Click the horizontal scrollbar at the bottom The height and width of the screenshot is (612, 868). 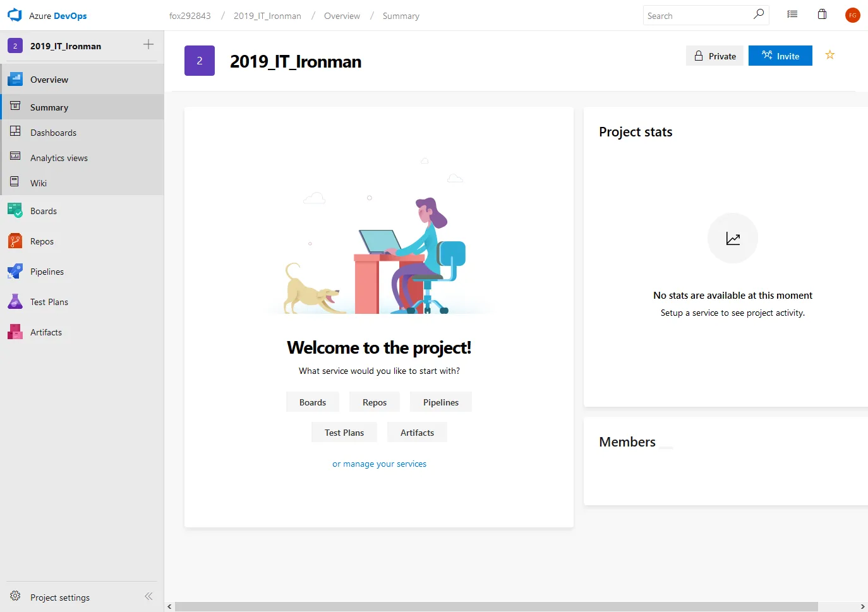[x=496, y=606]
